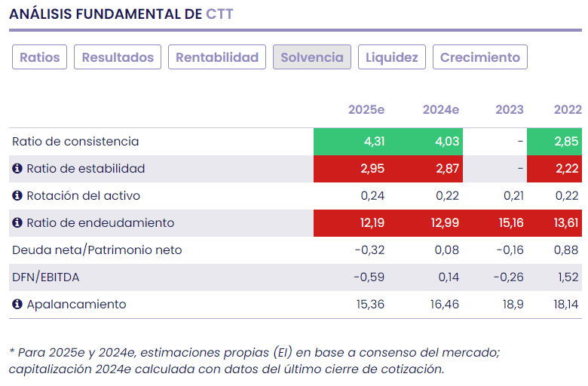The image size is (588, 386).
Task: Select the 2022 column header
Action: pos(568,110)
